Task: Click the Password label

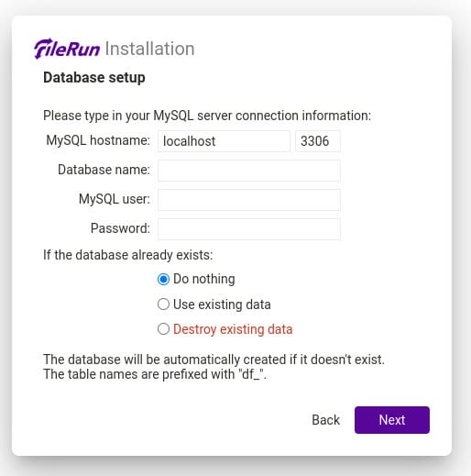Action: (x=120, y=228)
